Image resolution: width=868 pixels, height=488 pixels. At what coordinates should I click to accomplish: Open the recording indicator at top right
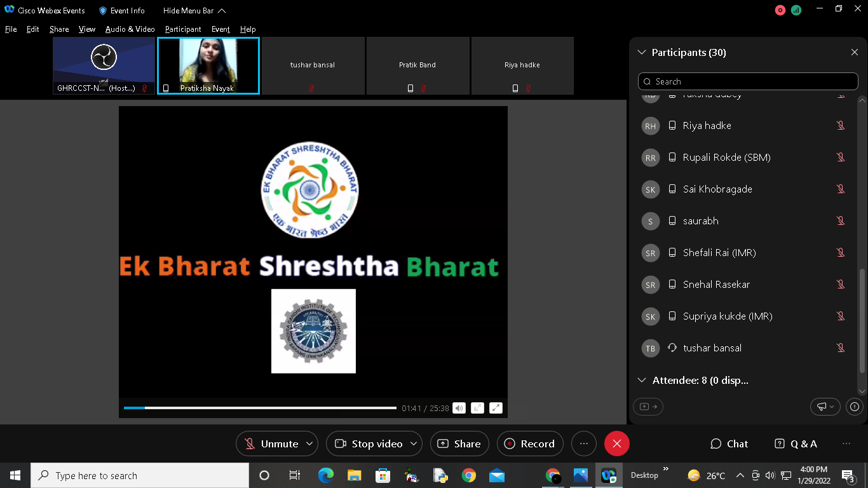(x=780, y=10)
